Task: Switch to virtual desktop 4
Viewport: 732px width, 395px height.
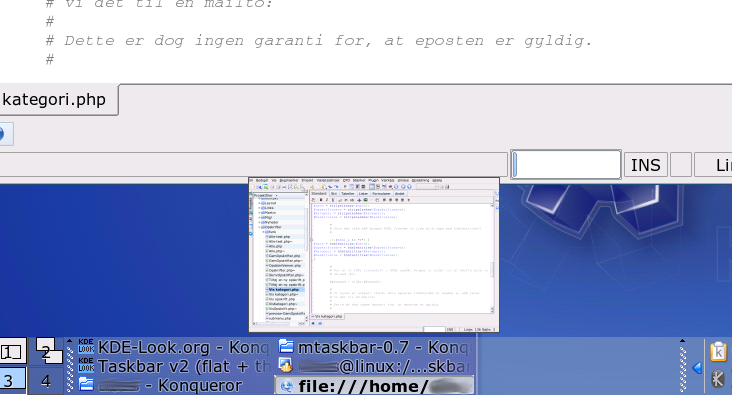Action: (46, 381)
